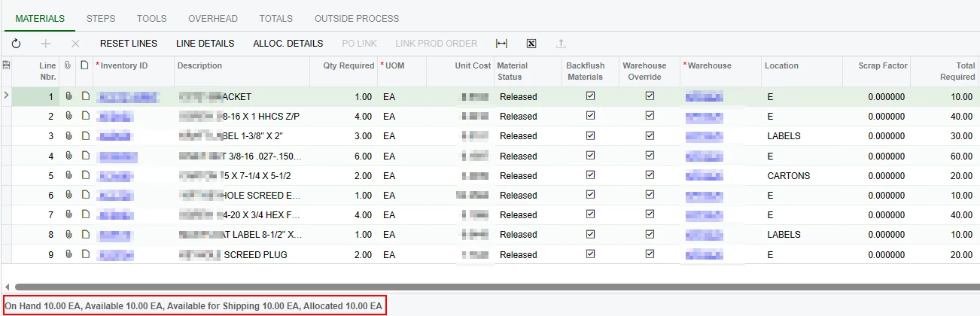The width and height of the screenshot is (980, 316).
Task: Select the 6.00 quantity in line 4
Action: coord(362,156)
